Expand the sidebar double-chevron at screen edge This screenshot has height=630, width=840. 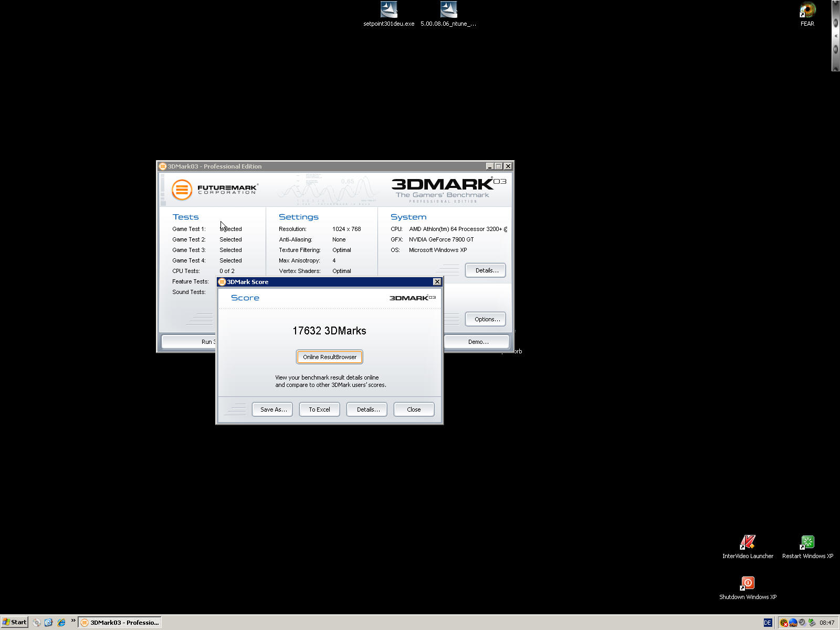click(x=836, y=36)
